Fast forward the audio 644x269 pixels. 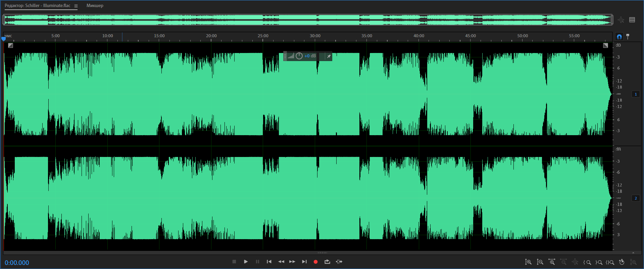[292, 262]
